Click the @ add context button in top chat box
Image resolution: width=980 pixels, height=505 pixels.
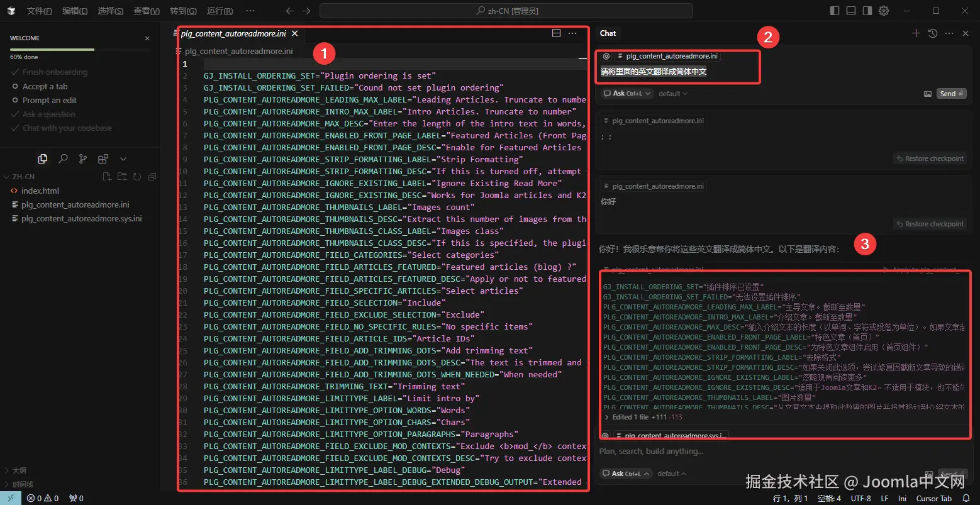[606, 56]
